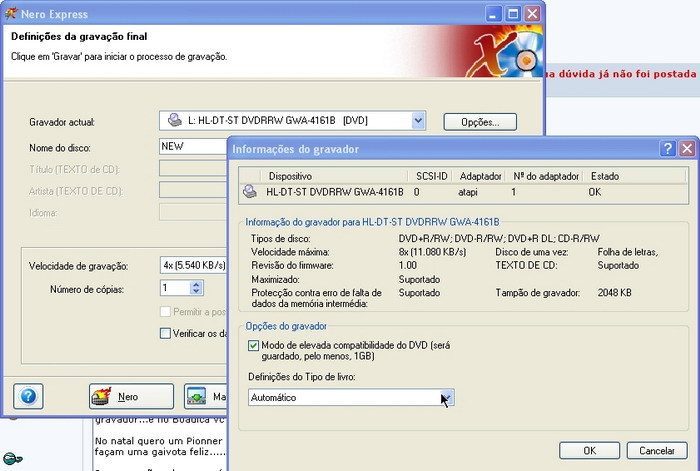Click the drive icon in Gravador actual combo
700x471 pixels.
coord(175,120)
